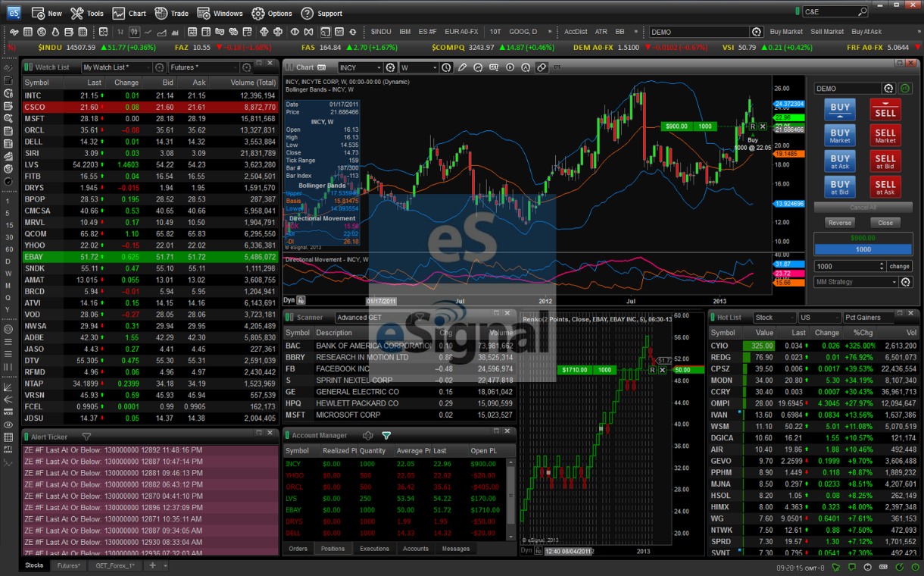Click the top toolbar DEMO account field
This screenshot has height=576, width=924.
click(699, 32)
